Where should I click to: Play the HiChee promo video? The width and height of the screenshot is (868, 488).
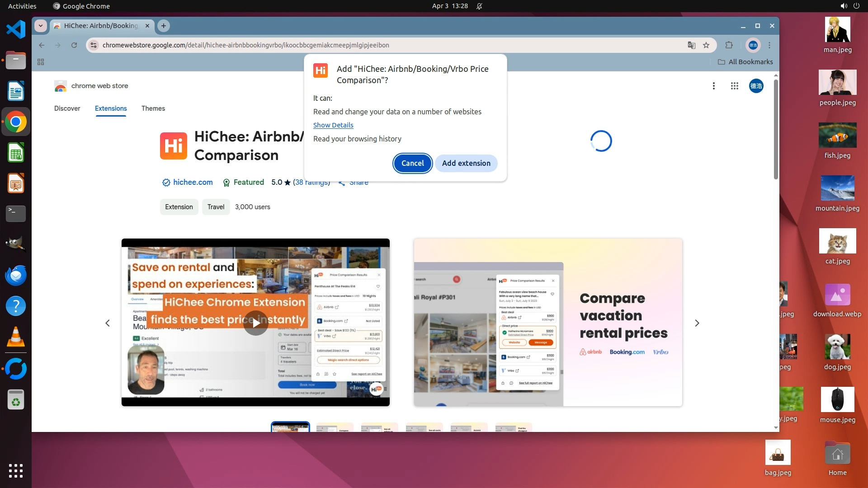256,323
